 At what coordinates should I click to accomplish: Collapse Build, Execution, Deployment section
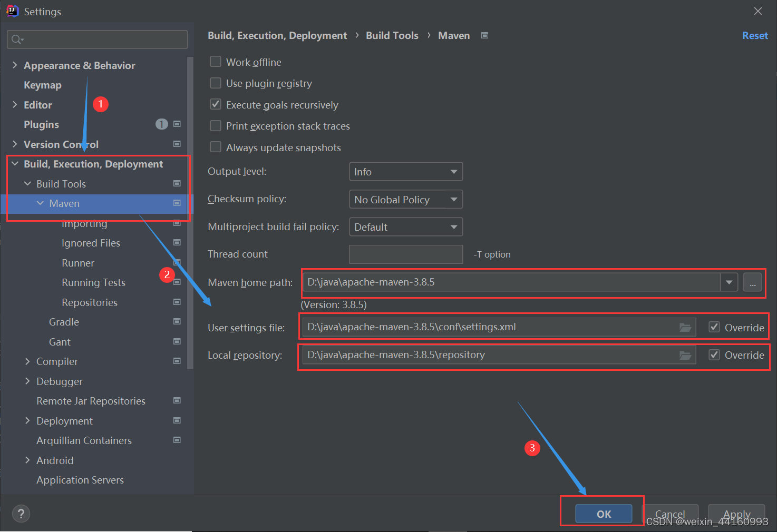point(15,164)
